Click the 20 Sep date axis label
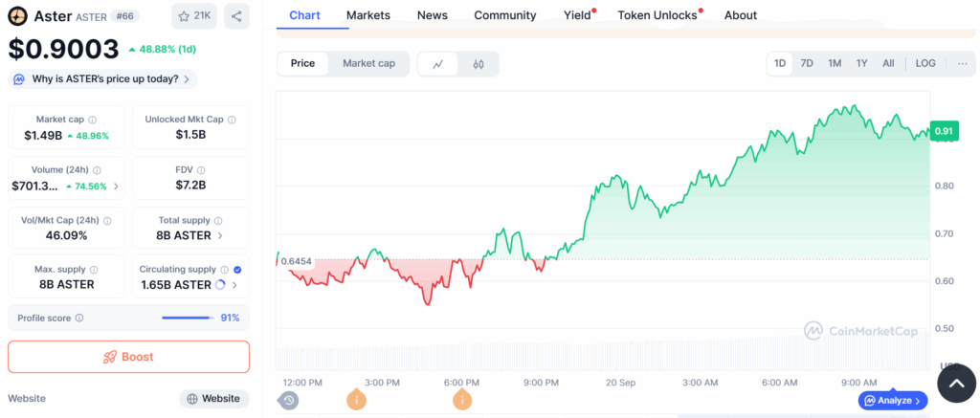The width and height of the screenshot is (980, 418). coord(620,383)
